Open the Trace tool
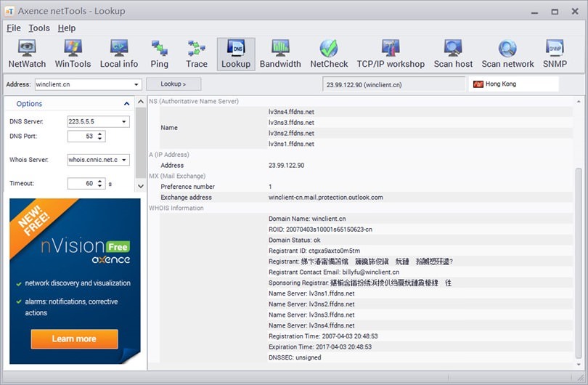This screenshot has height=385, width=588. click(x=197, y=54)
